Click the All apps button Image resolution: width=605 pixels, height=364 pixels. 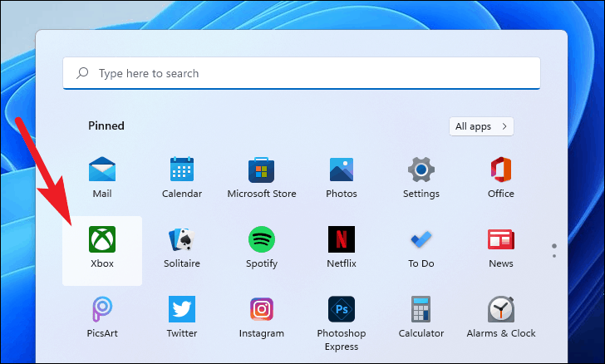pos(481,126)
